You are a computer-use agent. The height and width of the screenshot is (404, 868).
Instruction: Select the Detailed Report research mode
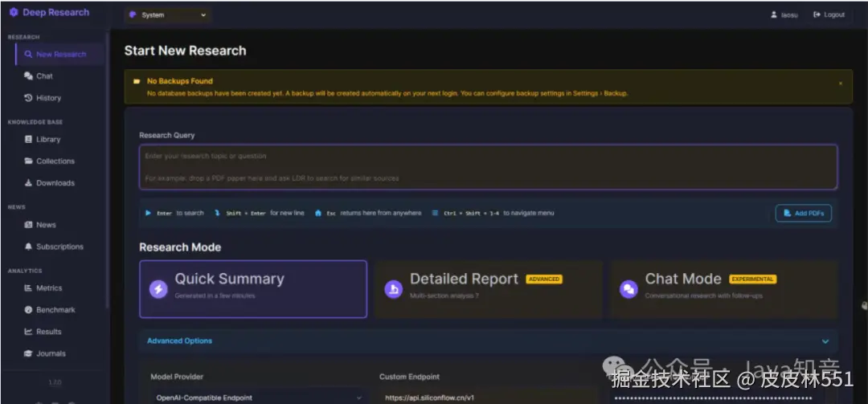coord(489,289)
